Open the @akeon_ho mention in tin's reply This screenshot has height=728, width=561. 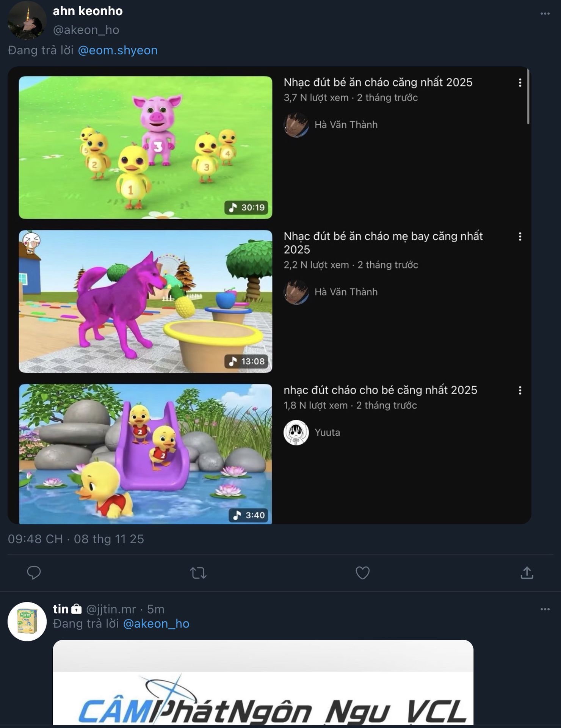(156, 624)
